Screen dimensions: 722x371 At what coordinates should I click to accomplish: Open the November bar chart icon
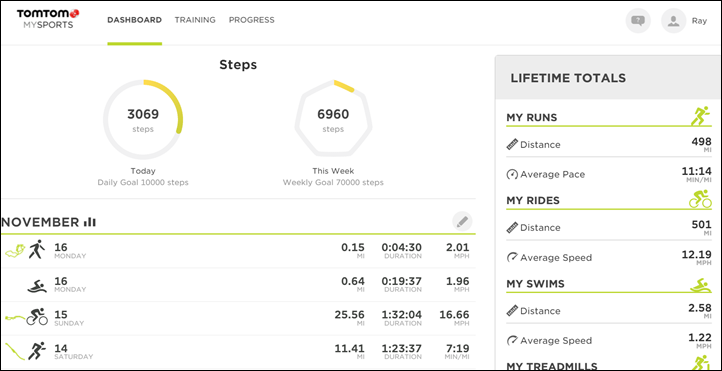[90, 222]
